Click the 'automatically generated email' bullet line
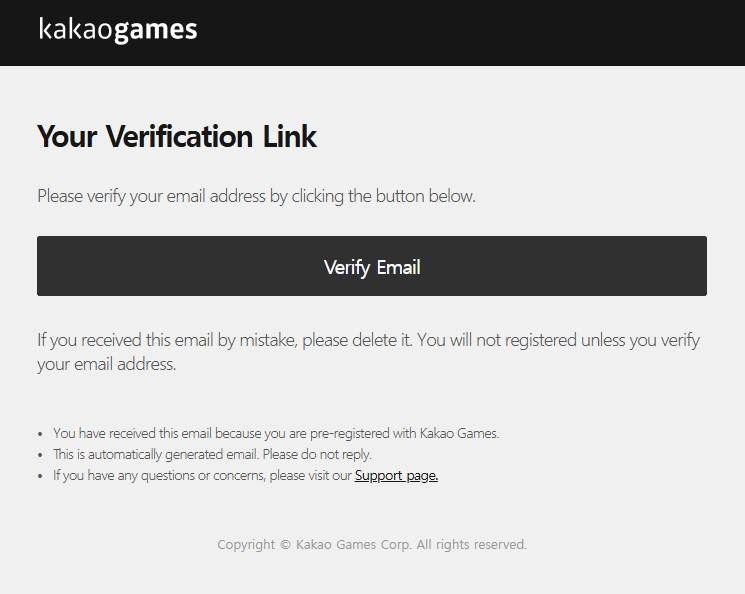745x594 pixels. (x=212, y=454)
